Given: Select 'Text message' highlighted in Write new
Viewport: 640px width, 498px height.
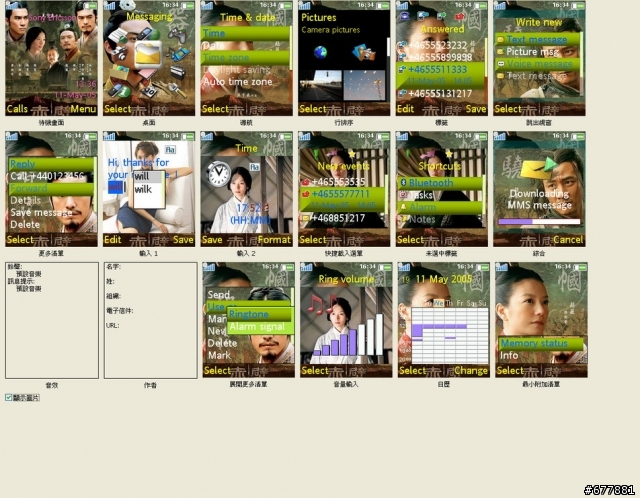Looking at the screenshot, I should (537, 40).
